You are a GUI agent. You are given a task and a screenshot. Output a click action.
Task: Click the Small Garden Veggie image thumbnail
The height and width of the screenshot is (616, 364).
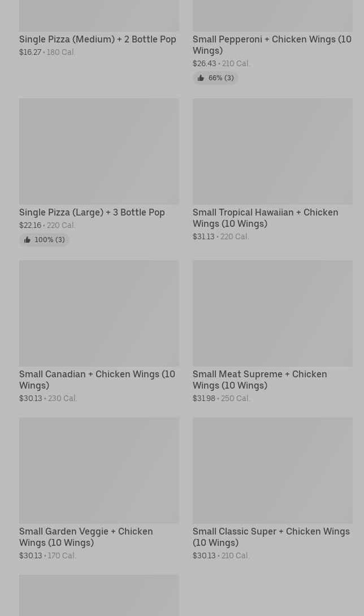click(x=99, y=470)
